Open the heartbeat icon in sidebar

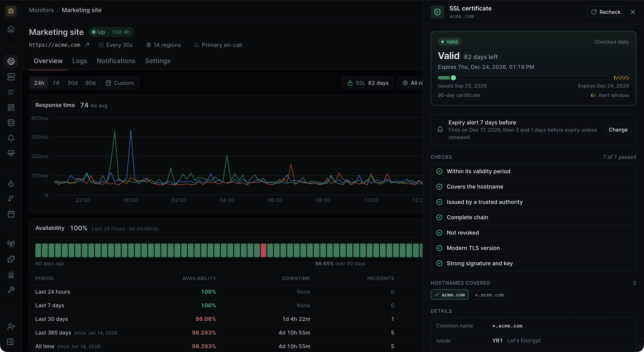coord(11,153)
